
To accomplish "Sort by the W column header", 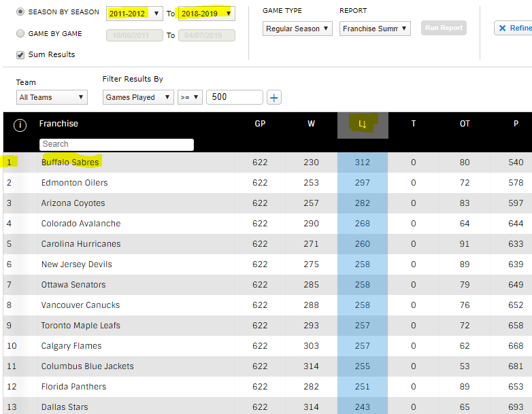I will click(311, 124).
